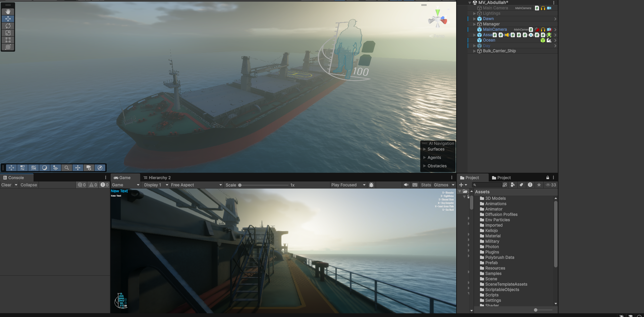Mute game audio with speaker icon

(x=406, y=185)
